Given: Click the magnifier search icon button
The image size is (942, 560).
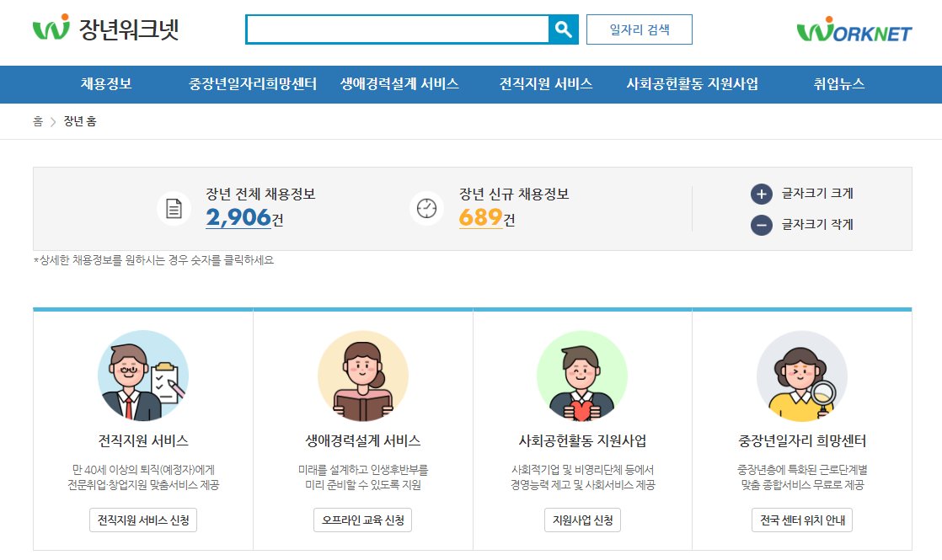Looking at the screenshot, I should click(x=563, y=29).
